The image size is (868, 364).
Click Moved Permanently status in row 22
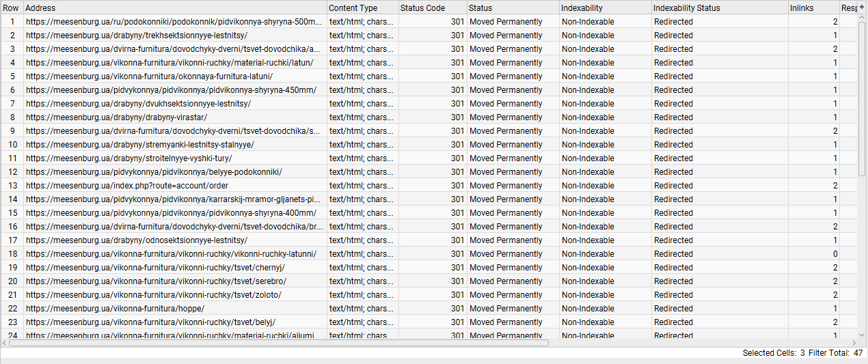pyautogui.click(x=506, y=309)
